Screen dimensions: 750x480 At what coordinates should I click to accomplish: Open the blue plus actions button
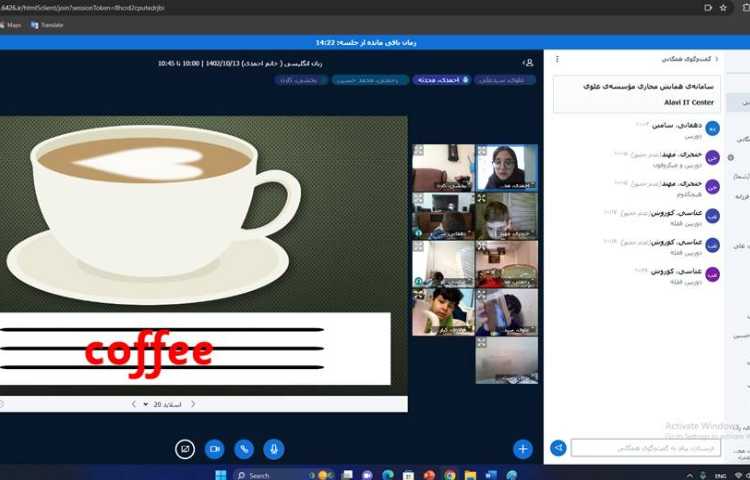[523, 449]
